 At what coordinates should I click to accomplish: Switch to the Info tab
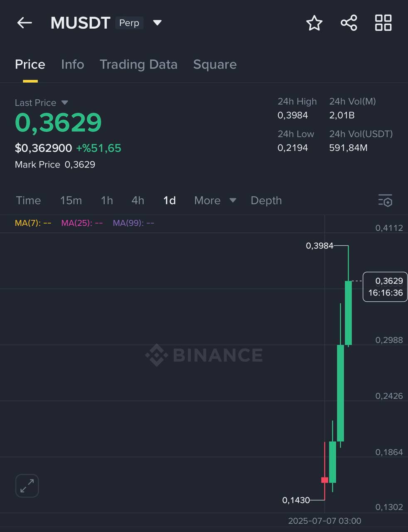72,64
